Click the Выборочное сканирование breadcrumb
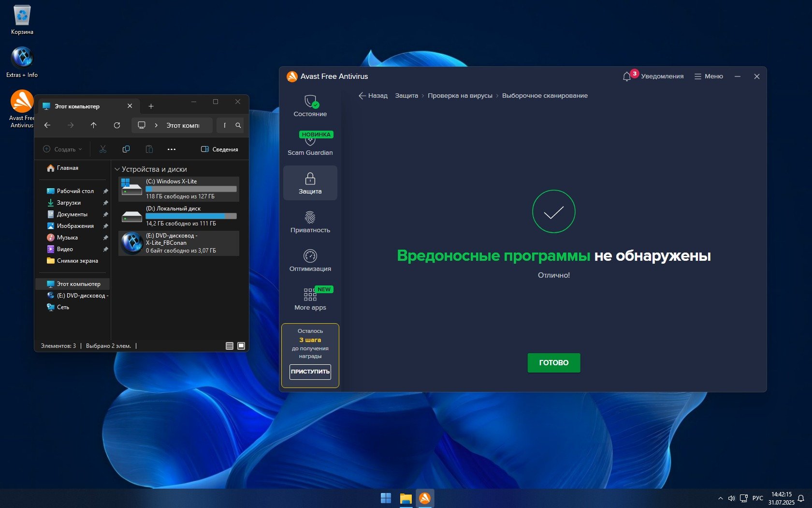This screenshot has width=812, height=508. coord(545,96)
